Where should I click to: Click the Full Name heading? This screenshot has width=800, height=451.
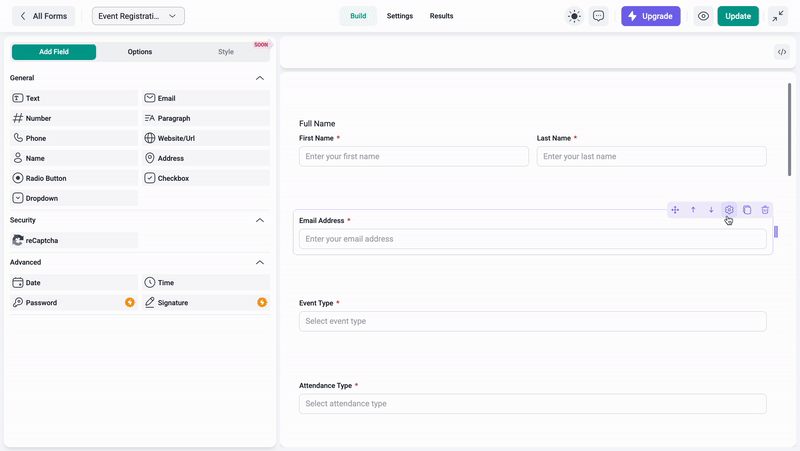pos(317,123)
